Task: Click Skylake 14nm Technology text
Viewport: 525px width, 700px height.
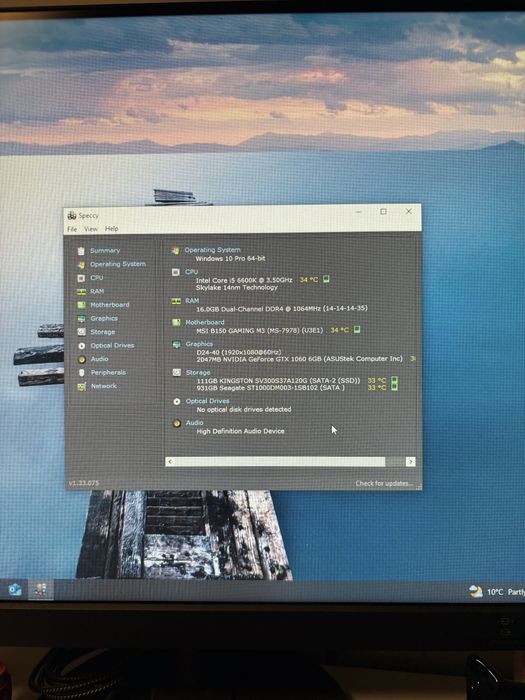Action: 237,288
